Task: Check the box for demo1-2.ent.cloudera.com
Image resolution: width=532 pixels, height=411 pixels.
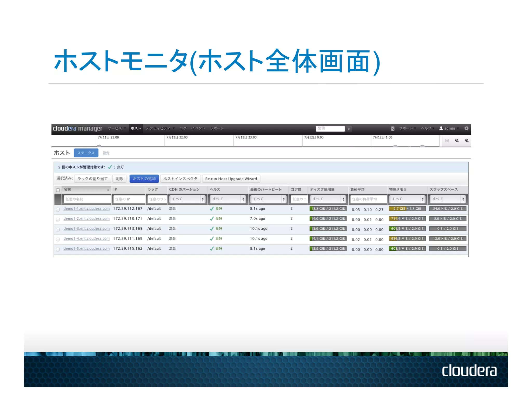Action: coord(58,219)
